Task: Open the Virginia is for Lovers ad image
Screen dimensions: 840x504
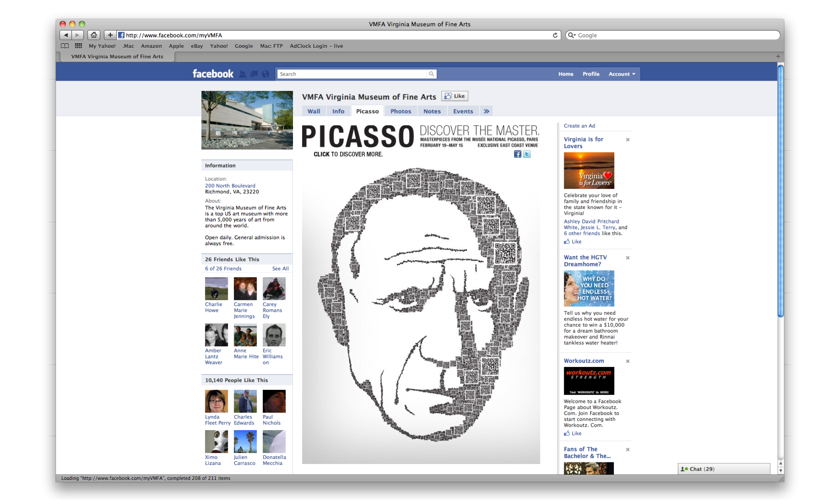Action: (x=589, y=170)
